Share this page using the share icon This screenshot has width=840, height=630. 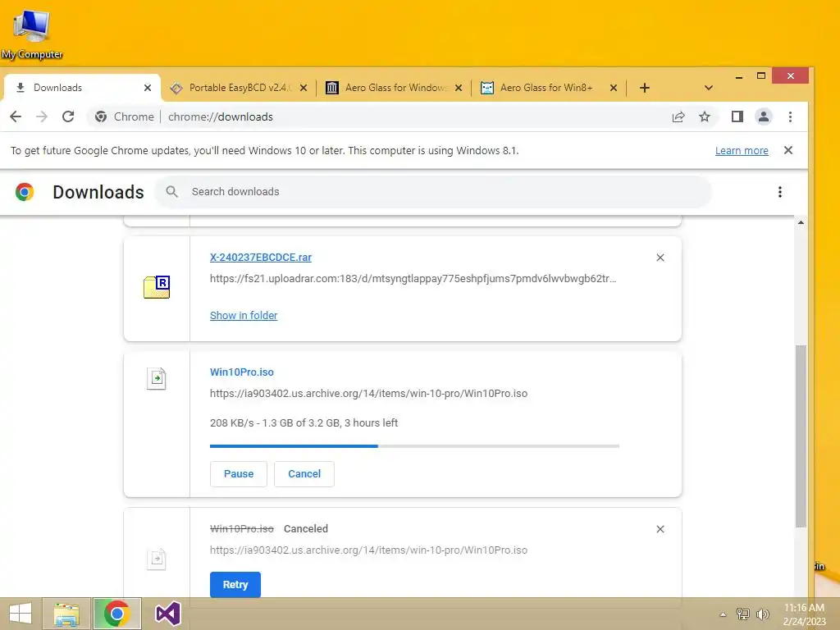678,116
